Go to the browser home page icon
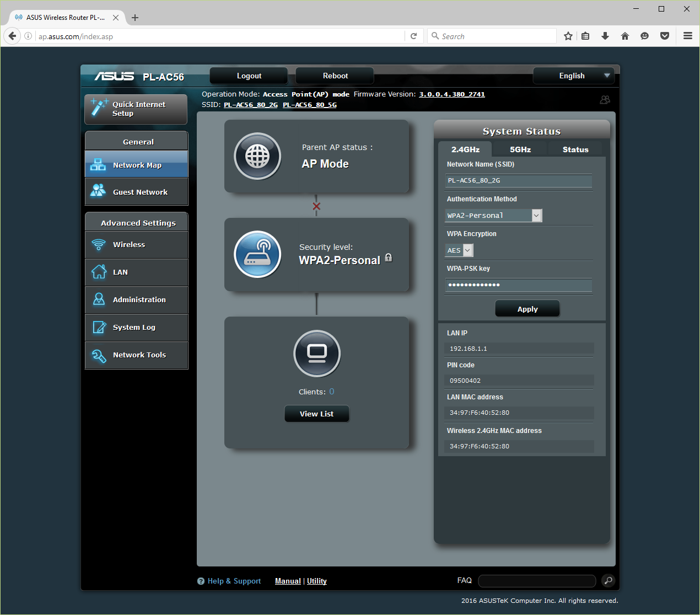This screenshot has height=615, width=700. [624, 36]
